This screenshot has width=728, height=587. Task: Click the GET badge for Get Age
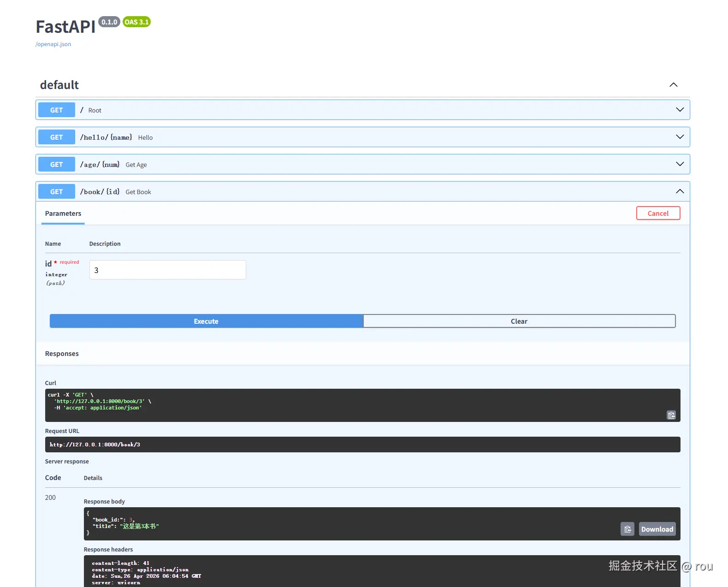point(57,164)
